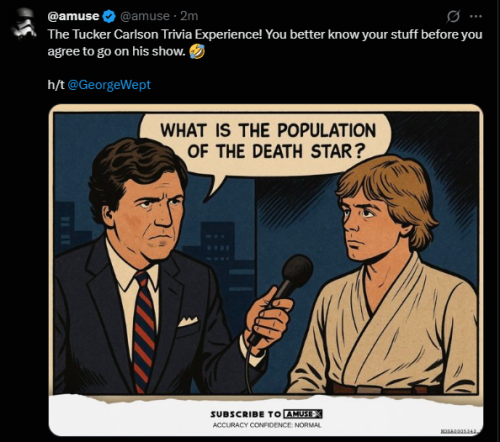The height and width of the screenshot is (442, 500).
Task: Click the white pocket square on suit
Action: (x=188, y=321)
